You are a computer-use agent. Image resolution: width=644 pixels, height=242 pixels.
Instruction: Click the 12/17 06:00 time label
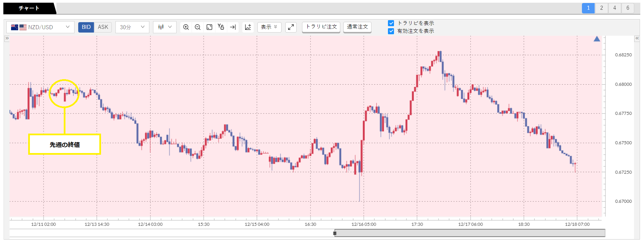coord(470,224)
